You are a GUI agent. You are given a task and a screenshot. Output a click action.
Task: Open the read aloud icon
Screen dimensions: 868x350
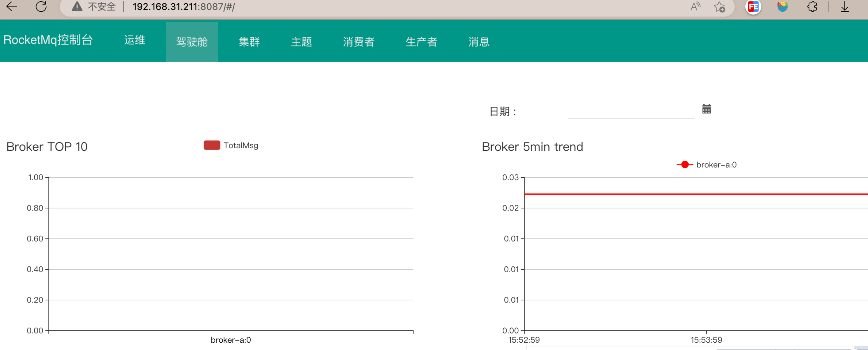coord(695,6)
